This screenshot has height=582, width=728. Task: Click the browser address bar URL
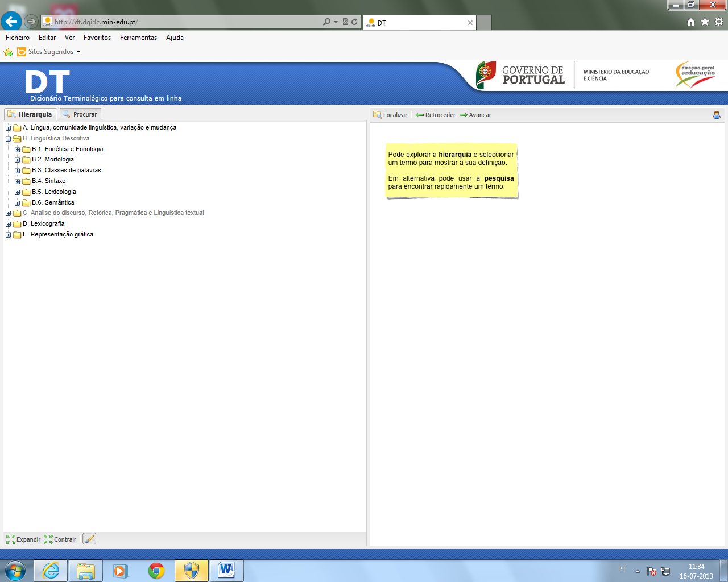coord(182,22)
